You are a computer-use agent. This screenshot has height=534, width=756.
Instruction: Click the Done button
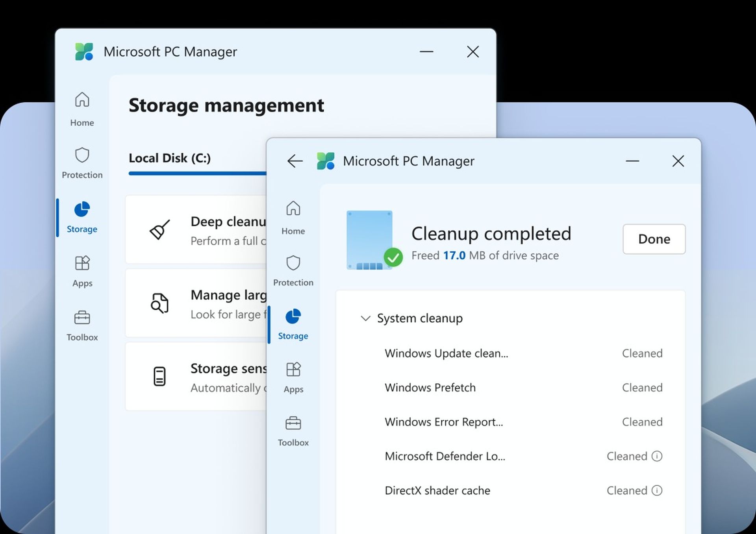654,239
